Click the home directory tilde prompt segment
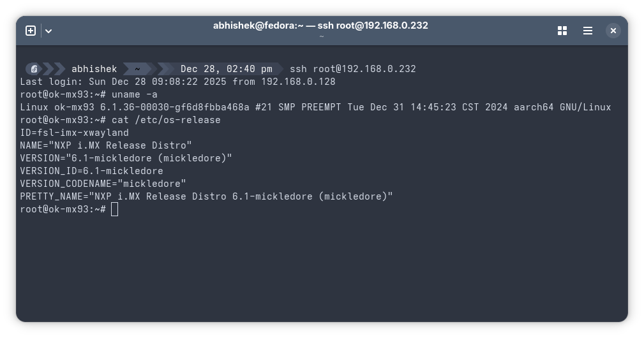 137,69
